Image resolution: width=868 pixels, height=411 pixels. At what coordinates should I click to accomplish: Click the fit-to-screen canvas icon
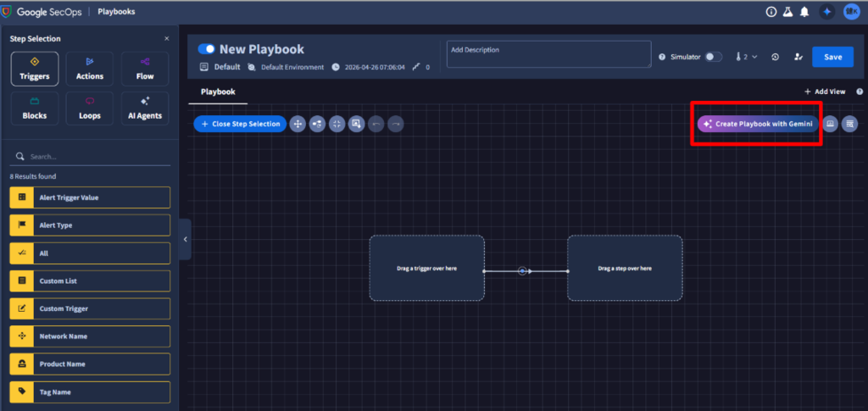coord(337,124)
